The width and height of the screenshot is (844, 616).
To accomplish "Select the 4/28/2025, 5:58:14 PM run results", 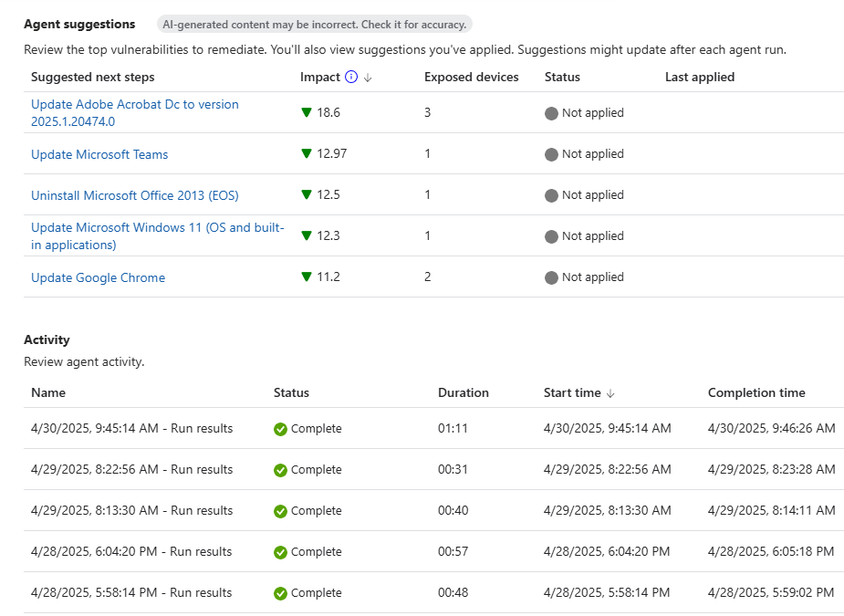I will pyautogui.click(x=131, y=593).
